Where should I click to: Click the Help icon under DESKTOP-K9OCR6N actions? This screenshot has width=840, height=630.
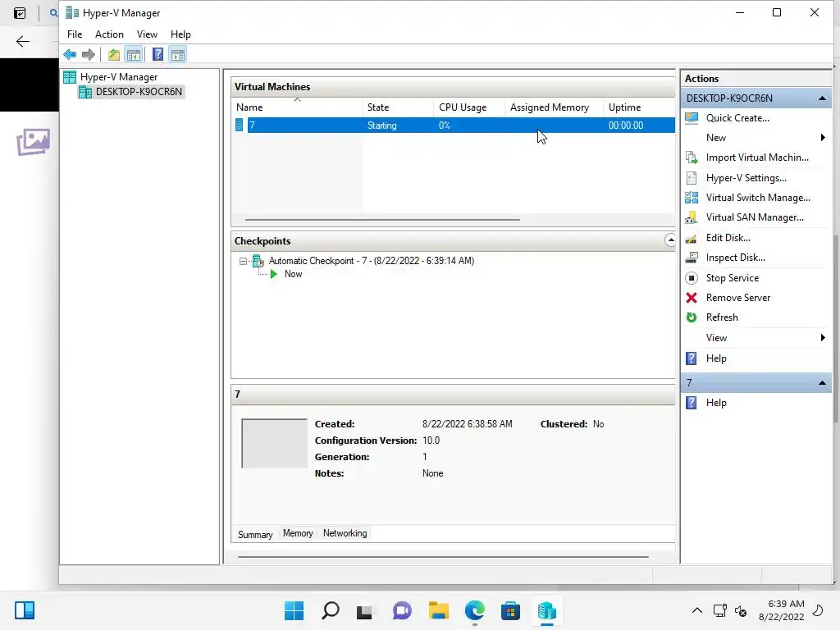click(x=692, y=358)
